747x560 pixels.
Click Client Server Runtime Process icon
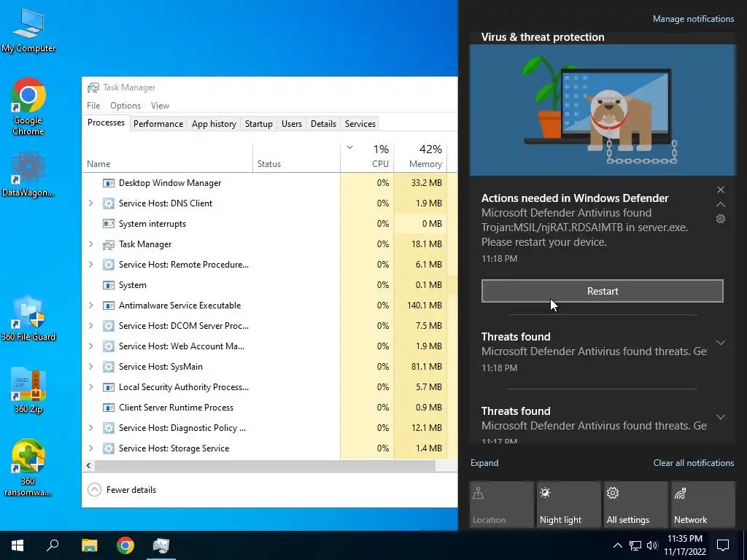coord(109,408)
